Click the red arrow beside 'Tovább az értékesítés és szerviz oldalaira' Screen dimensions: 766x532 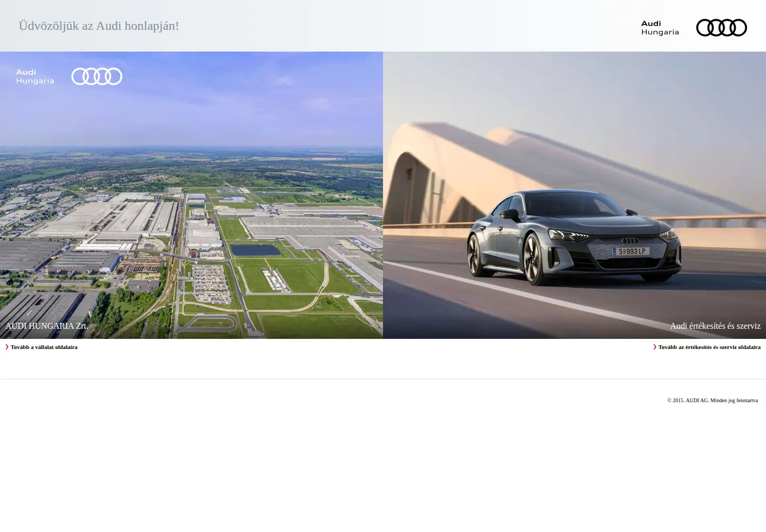655,347
